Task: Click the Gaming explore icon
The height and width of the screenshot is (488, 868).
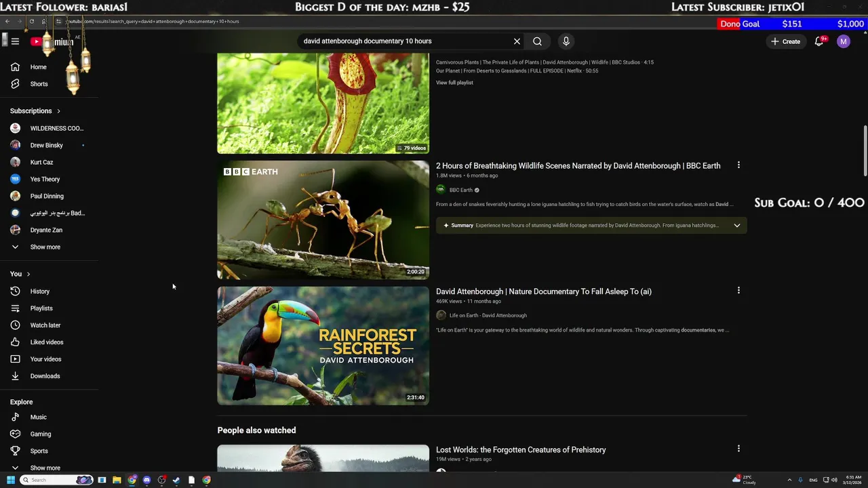Action: tap(15, 434)
